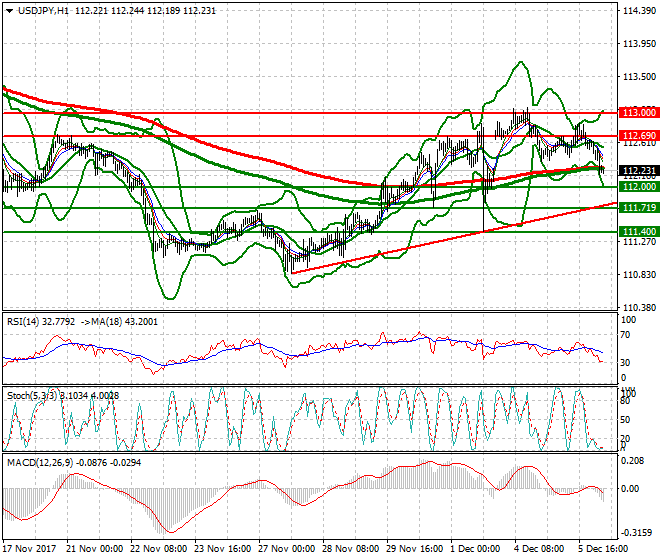
Task: Select the 113.000 red price level label
Action: tap(639, 112)
